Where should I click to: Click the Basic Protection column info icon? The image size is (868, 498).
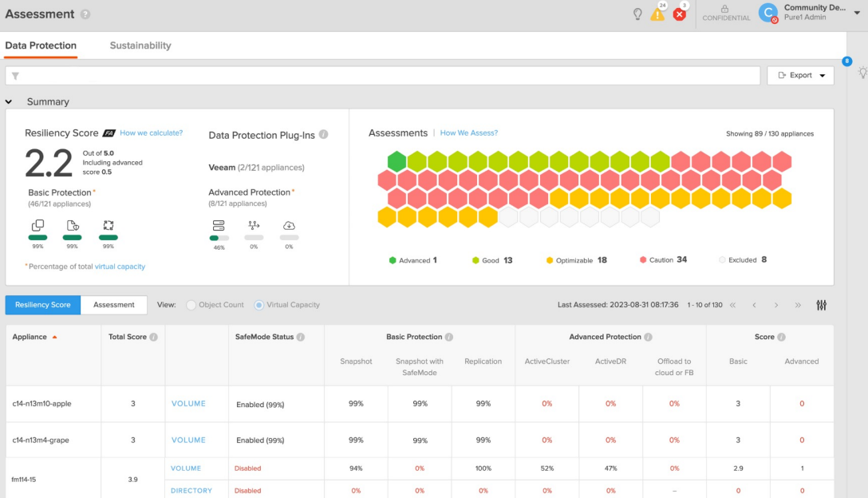pos(449,337)
